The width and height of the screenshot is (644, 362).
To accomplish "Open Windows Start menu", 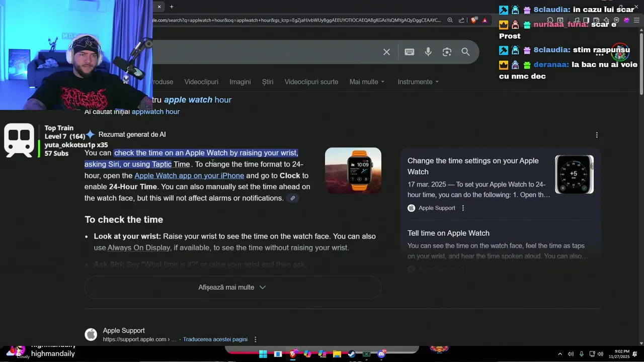I will click(263, 354).
